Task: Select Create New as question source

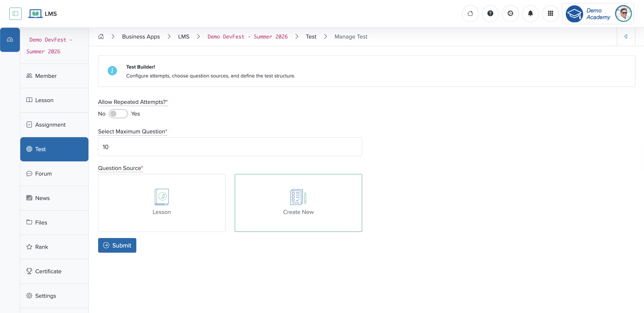Action: 298,203
